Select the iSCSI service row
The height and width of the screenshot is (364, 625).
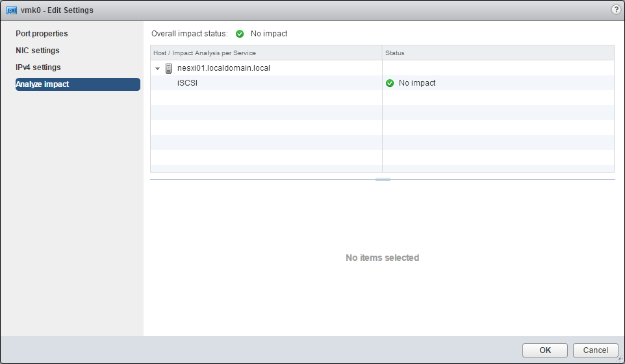(187, 83)
